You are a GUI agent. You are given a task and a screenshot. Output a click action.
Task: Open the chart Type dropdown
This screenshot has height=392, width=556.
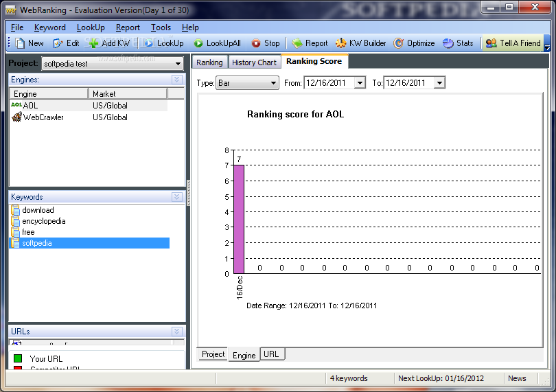point(273,83)
